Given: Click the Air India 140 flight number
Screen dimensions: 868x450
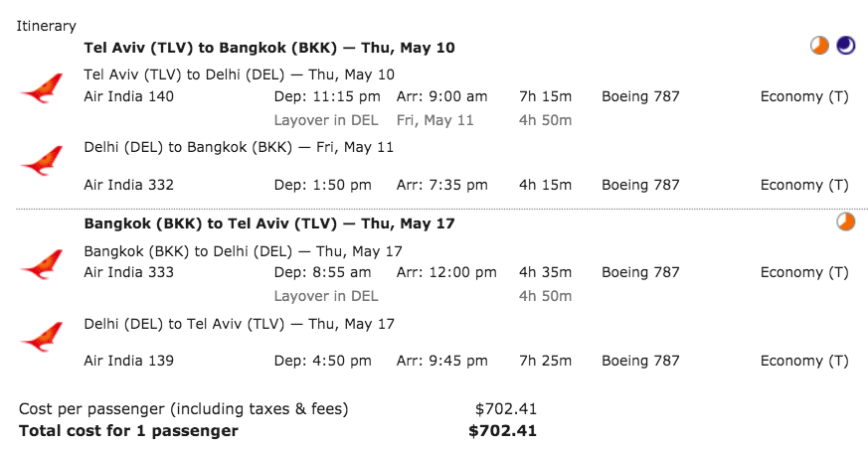Looking at the screenshot, I should [x=128, y=96].
